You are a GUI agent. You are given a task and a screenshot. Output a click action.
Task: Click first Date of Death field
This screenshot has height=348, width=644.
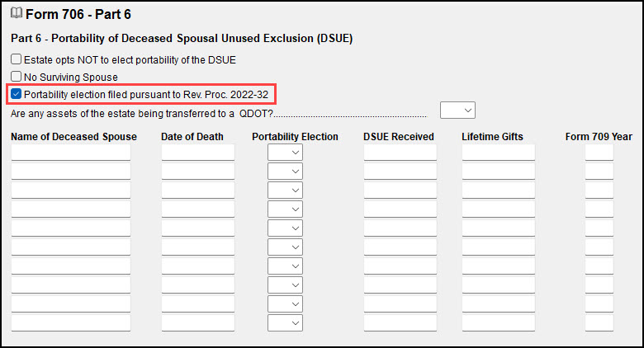point(198,153)
